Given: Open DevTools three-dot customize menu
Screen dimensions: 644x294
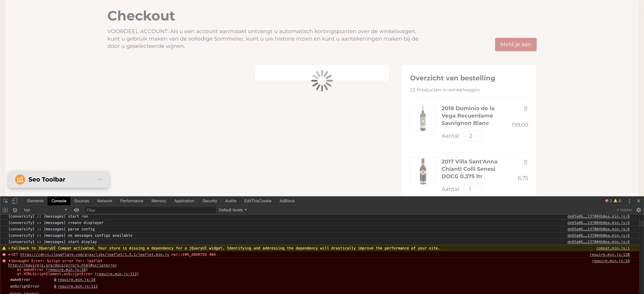Looking at the screenshot, I should [629, 201].
